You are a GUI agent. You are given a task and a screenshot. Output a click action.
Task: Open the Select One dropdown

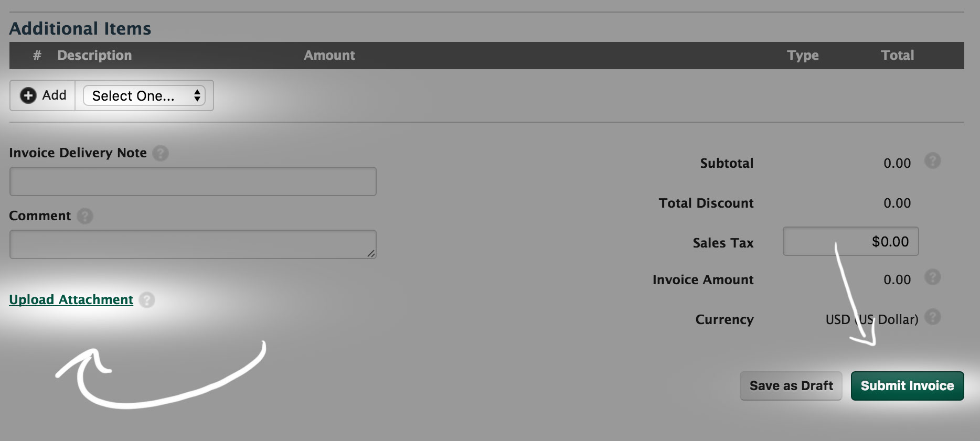pos(144,95)
